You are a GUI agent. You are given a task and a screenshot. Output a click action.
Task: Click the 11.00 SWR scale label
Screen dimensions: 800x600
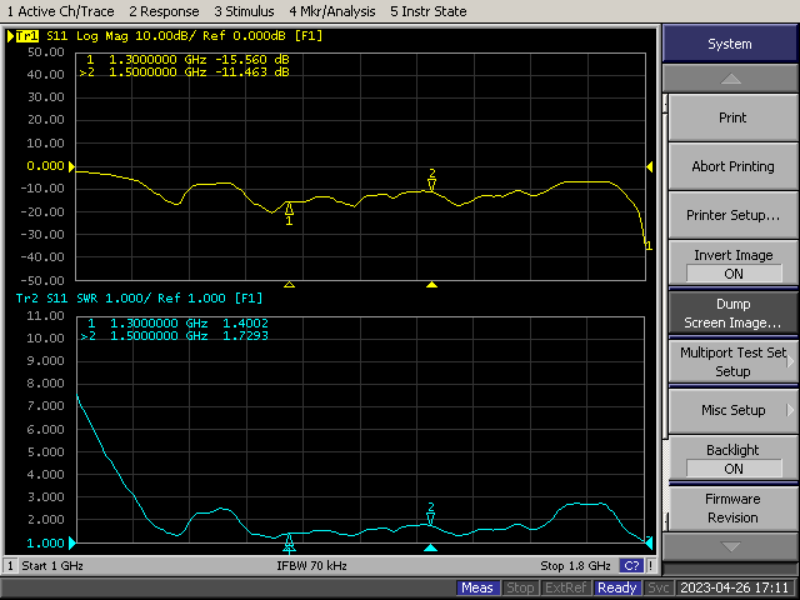pyautogui.click(x=46, y=316)
